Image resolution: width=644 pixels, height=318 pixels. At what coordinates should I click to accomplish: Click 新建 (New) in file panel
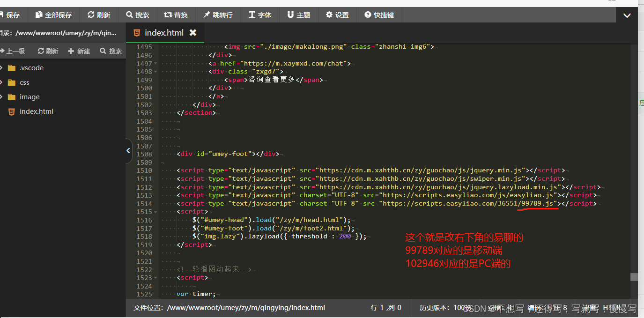point(79,51)
